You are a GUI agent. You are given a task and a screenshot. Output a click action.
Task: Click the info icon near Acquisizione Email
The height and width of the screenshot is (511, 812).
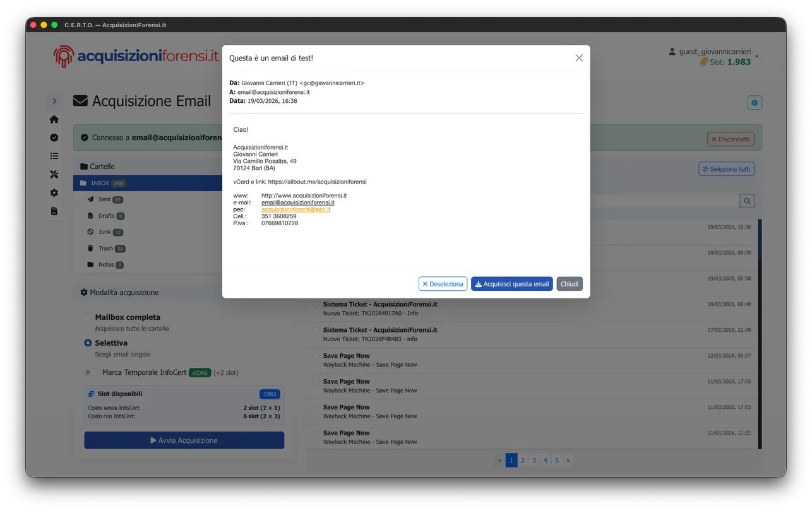pyautogui.click(x=754, y=102)
